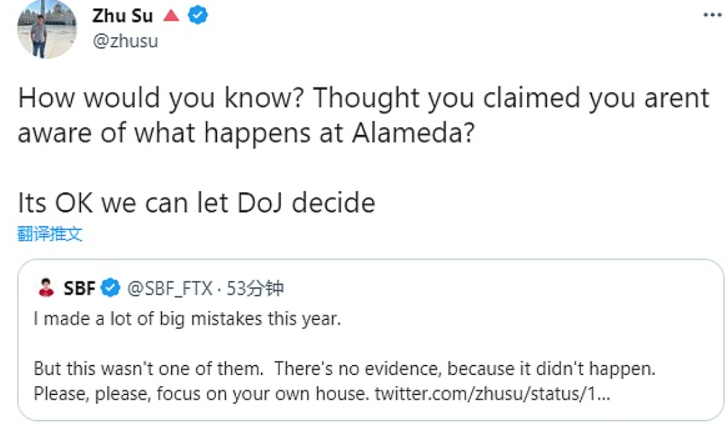The image size is (728, 425).
Task: Click the 翻译推文 translate tweet link
Action: (50, 234)
